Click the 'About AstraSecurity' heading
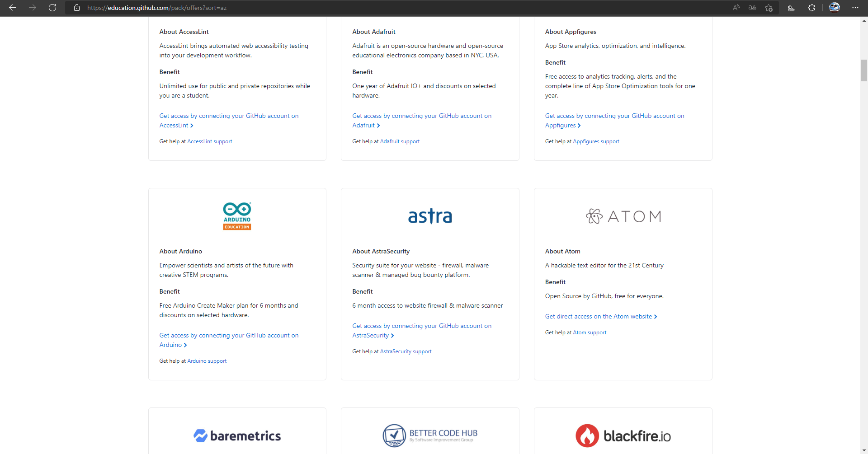The image size is (868, 454). [x=381, y=251]
